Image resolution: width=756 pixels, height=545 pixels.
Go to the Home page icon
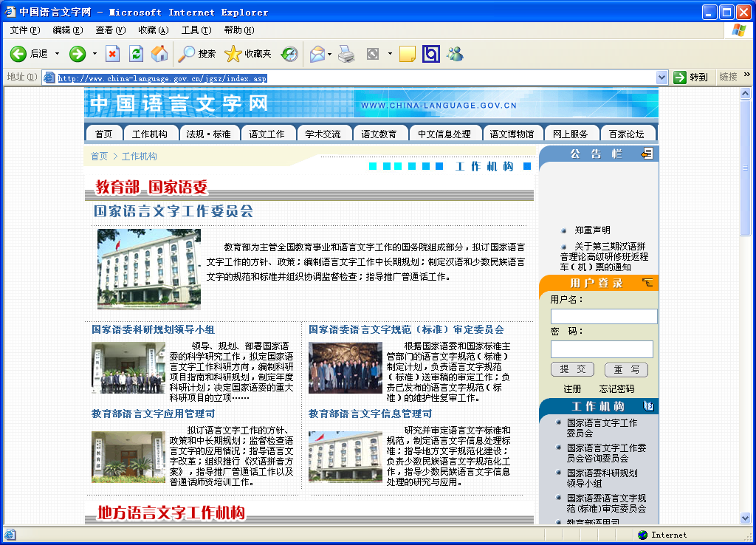coord(159,54)
